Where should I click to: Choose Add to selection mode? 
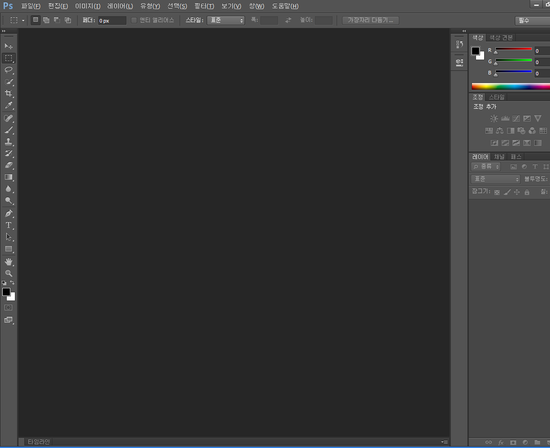[46, 20]
